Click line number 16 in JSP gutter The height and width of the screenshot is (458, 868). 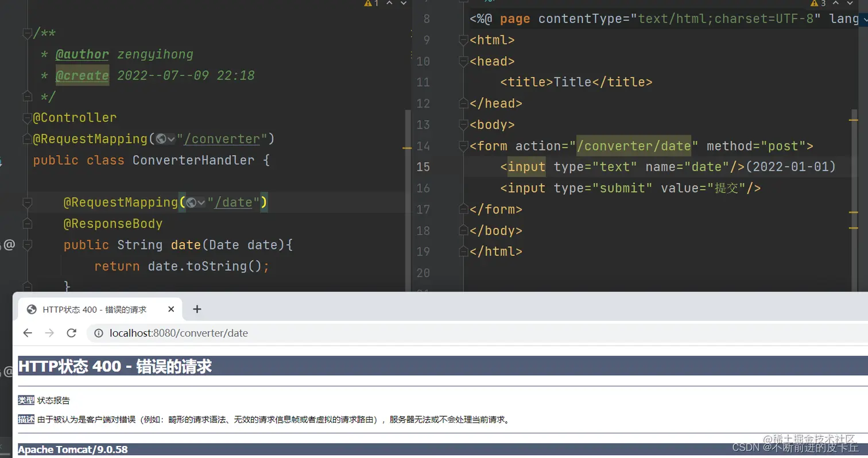[423, 188]
